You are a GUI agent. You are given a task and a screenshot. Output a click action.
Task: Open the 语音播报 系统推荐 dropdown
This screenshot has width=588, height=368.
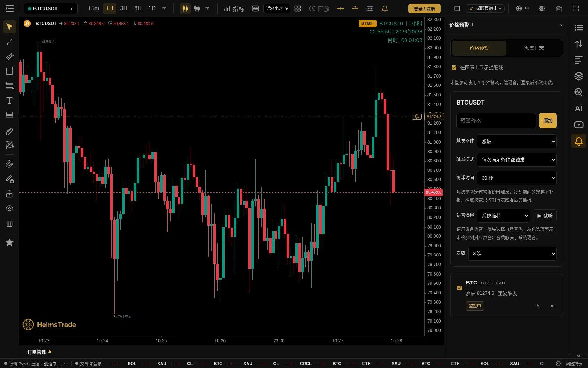pos(503,216)
